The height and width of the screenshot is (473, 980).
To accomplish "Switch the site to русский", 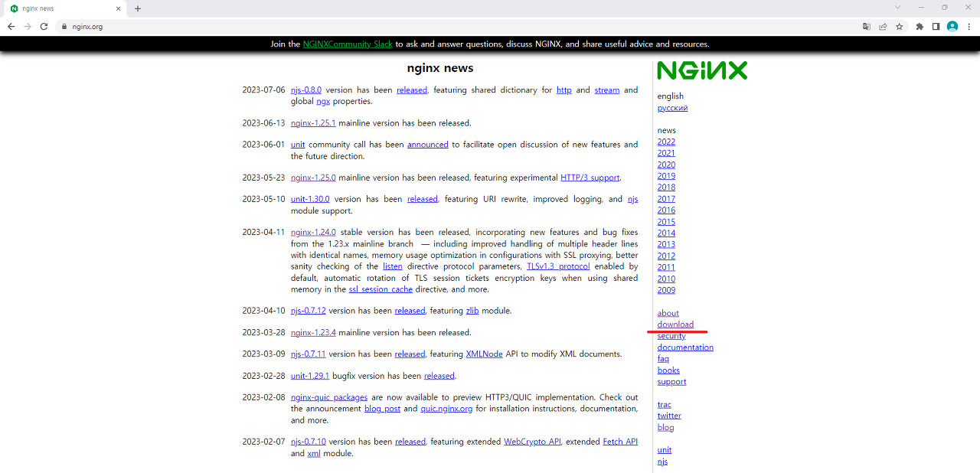I will click(x=672, y=107).
